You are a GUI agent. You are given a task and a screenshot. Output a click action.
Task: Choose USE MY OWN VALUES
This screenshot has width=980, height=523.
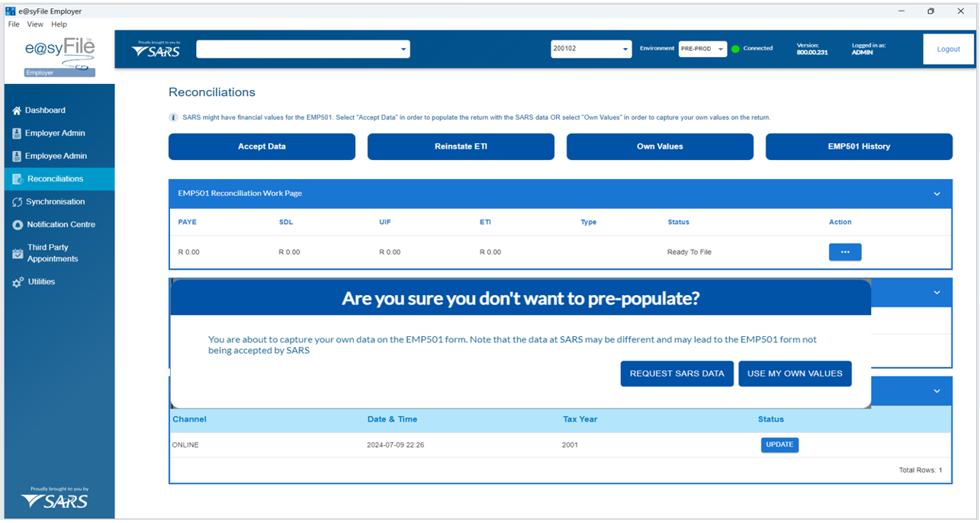click(x=795, y=374)
